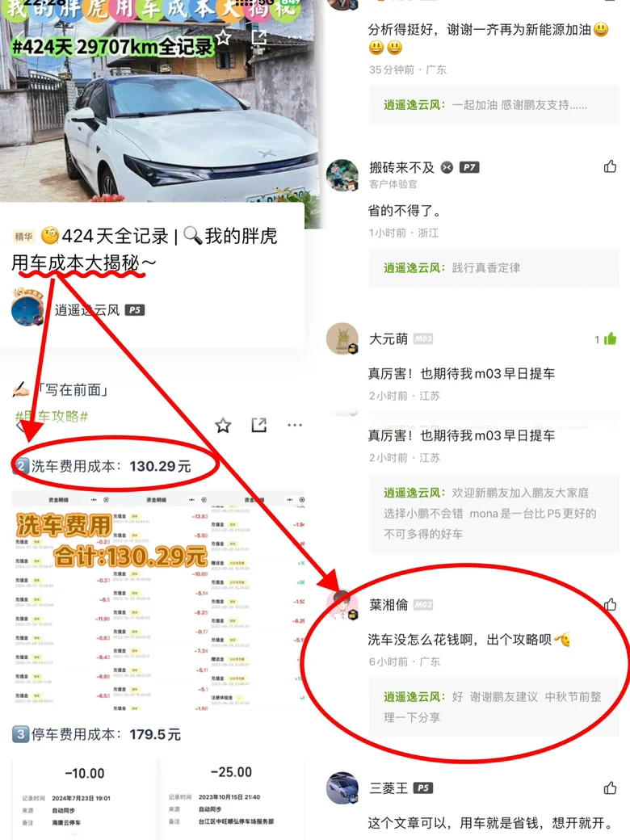Image resolution: width=630 pixels, height=840 pixels.
Task: Tap the star icon above 洗车费用成本
Action: click(x=223, y=426)
